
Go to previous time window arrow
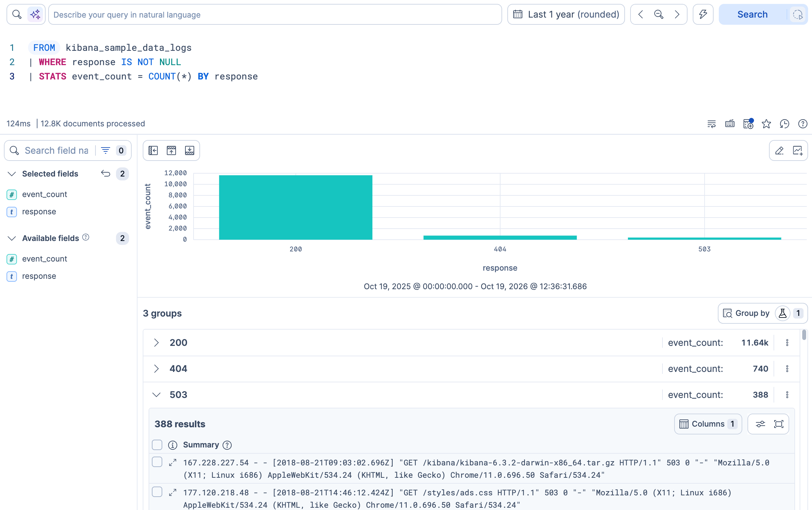pos(640,15)
